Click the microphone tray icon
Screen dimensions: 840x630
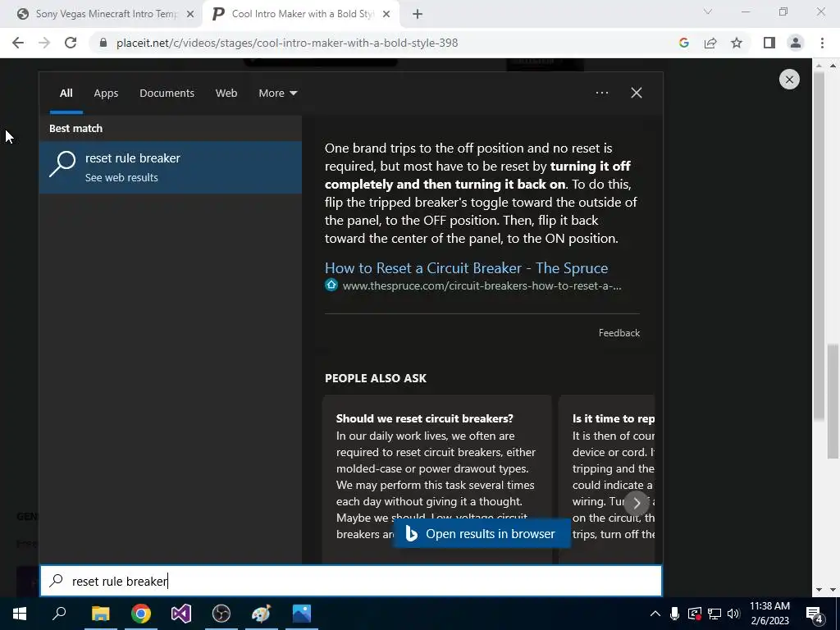click(x=675, y=614)
